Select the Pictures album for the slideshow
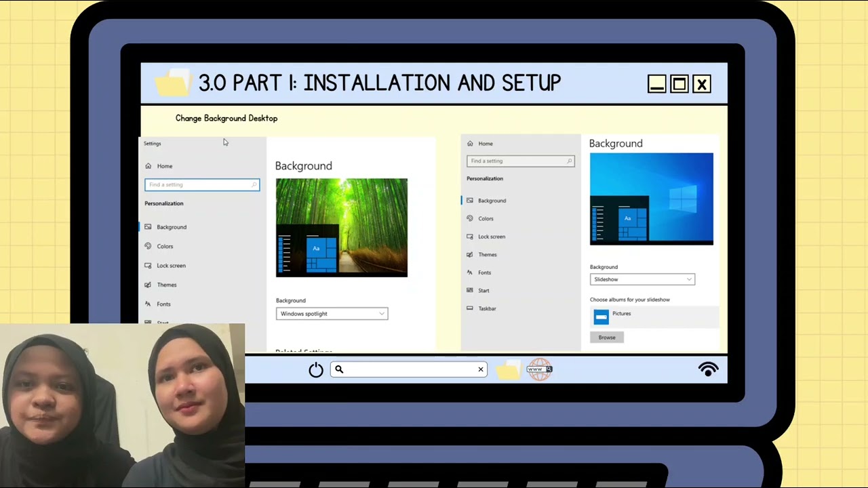Viewport: 868px width, 488px height. [x=654, y=317]
